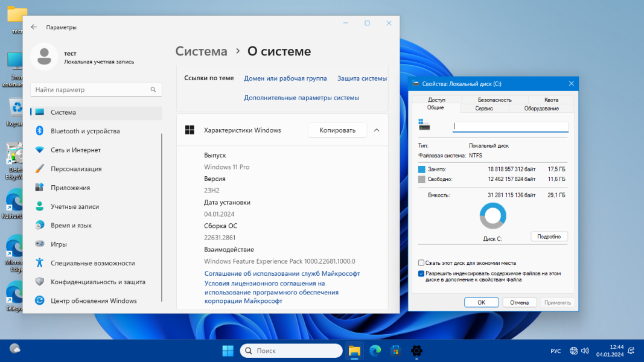Click the Windows Feature Experience Pack text
644x362 pixels.
279,261
